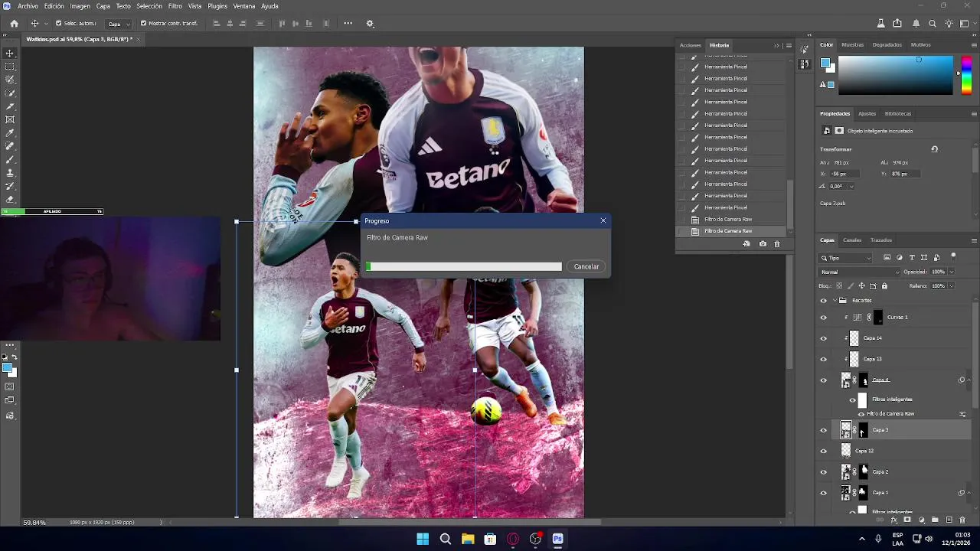Open the Tipo layer filter dropdown

click(845, 258)
